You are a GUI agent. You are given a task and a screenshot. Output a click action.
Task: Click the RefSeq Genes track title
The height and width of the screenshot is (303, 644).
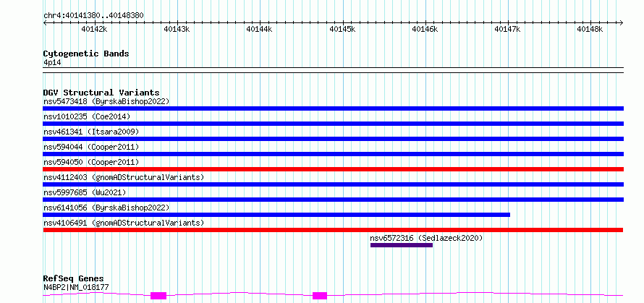[74, 279]
